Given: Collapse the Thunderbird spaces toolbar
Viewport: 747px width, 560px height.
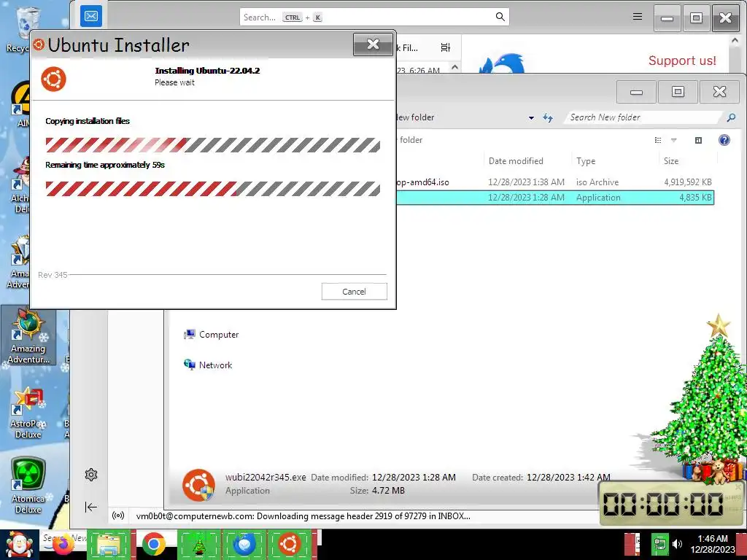Looking at the screenshot, I should (91, 507).
